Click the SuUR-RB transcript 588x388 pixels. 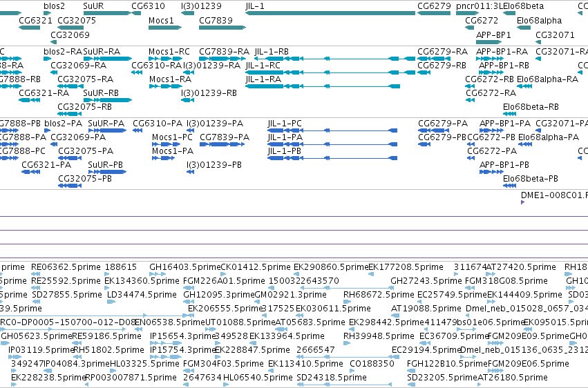[108, 100]
